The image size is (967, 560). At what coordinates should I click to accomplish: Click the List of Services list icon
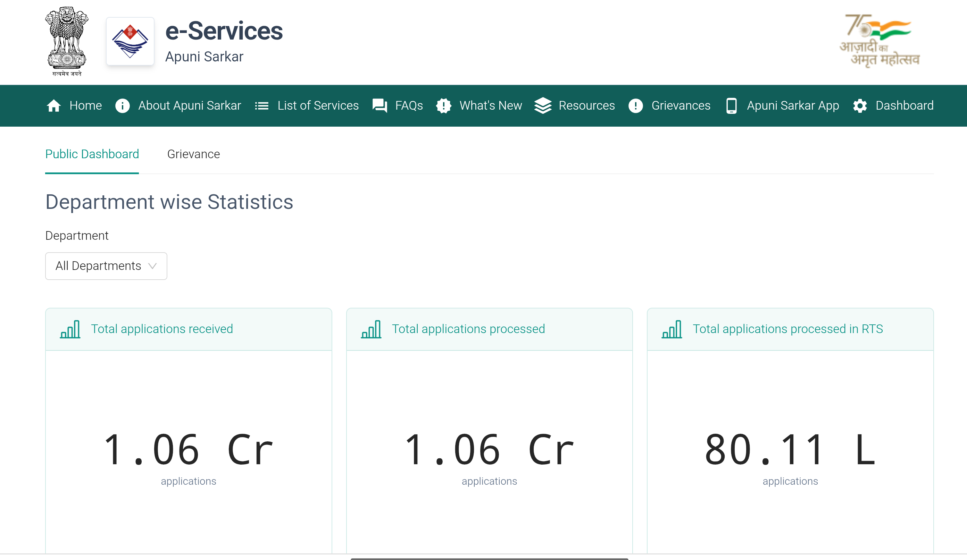tap(262, 105)
